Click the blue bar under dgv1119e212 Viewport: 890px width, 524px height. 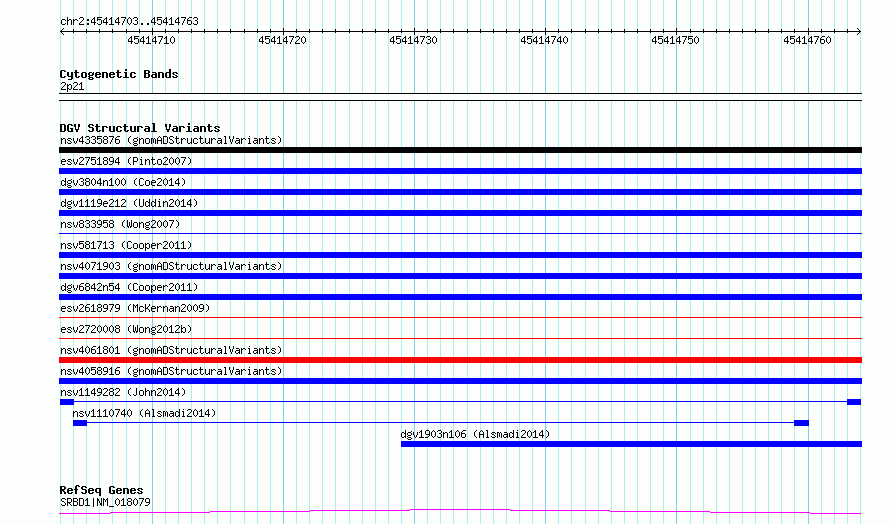pos(460,213)
